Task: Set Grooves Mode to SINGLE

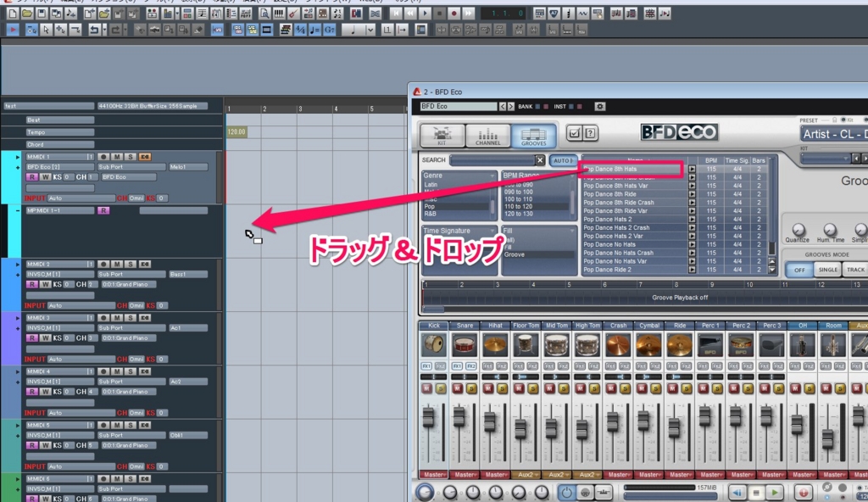Action: [x=827, y=270]
